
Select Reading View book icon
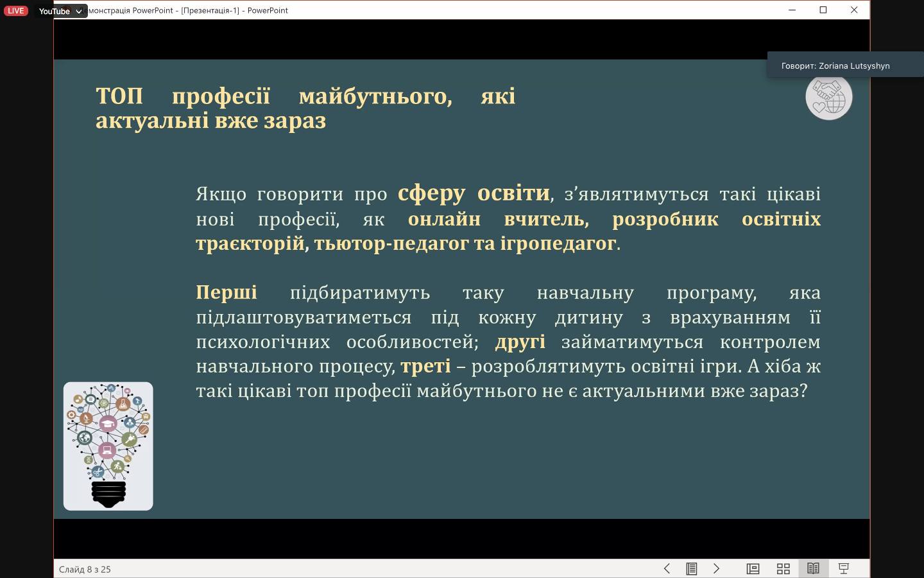[813, 568]
